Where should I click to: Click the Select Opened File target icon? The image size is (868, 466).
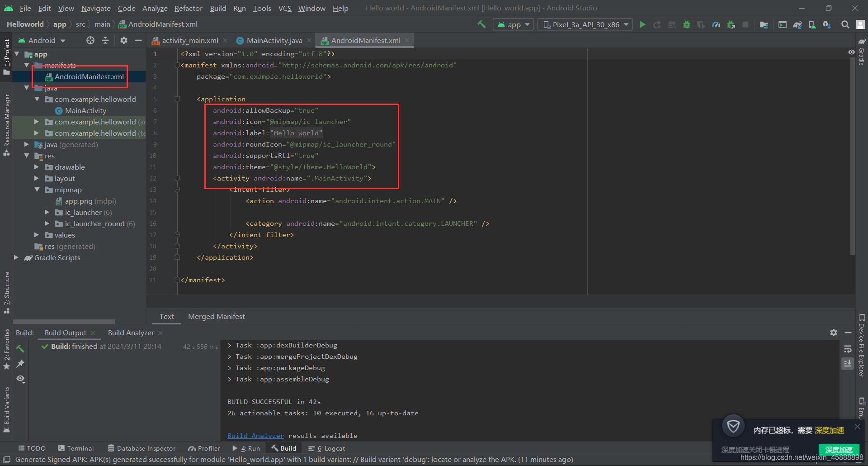(90, 40)
